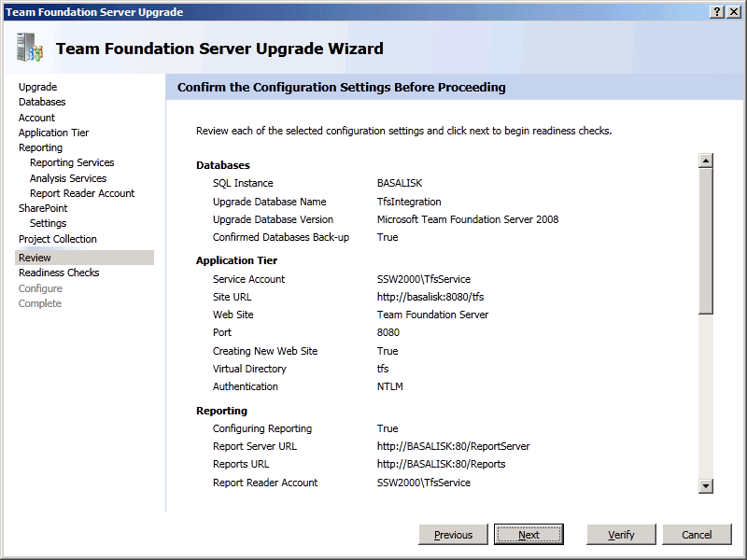Open the Databases page in sidebar

click(42, 102)
